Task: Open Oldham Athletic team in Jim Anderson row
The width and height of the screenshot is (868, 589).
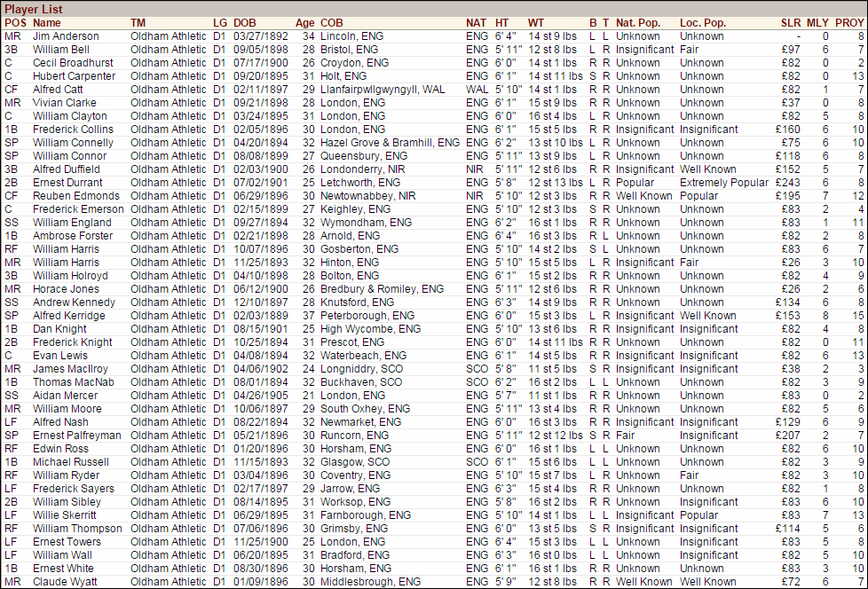Action: click(169, 36)
